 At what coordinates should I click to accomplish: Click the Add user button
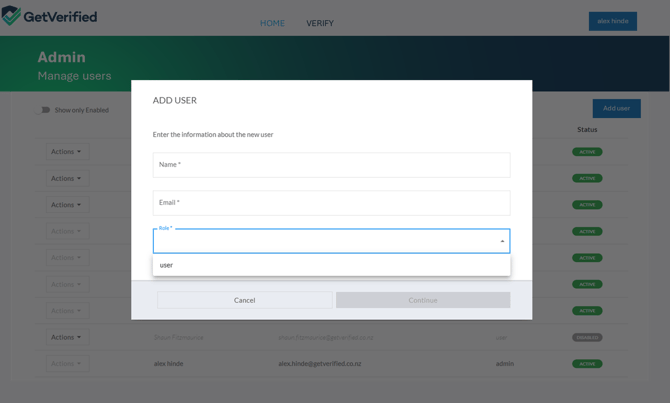pos(616,108)
